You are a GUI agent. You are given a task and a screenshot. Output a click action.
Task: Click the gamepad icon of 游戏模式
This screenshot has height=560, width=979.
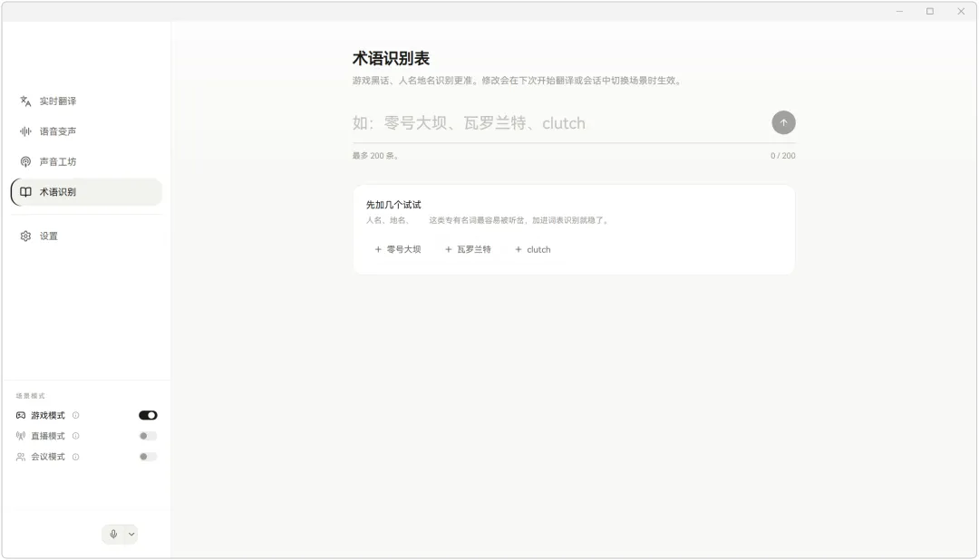point(21,415)
